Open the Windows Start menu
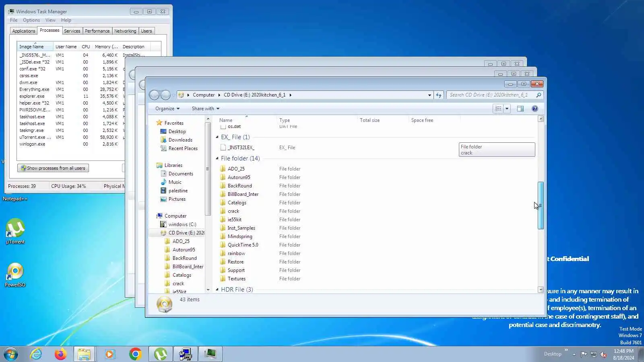This screenshot has height=362, width=644. pos(11,354)
